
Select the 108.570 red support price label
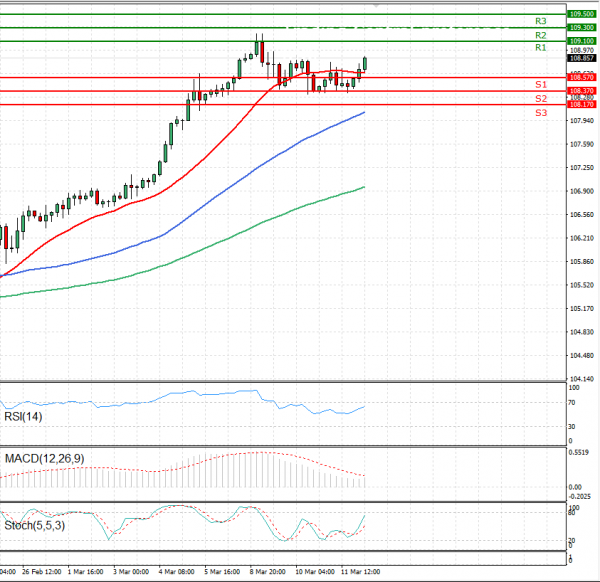click(x=581, y=77)
